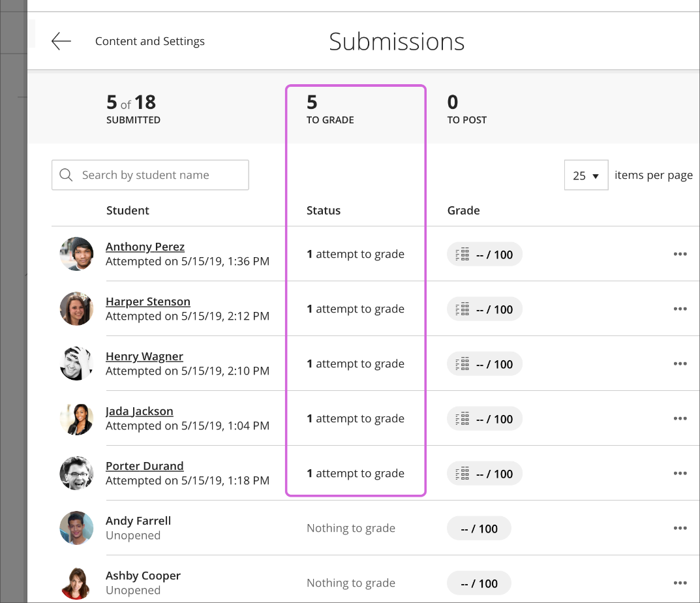Click the Content and Settings link
The width and height of the screenshot is (700, 603).
(x=149, y=40)
